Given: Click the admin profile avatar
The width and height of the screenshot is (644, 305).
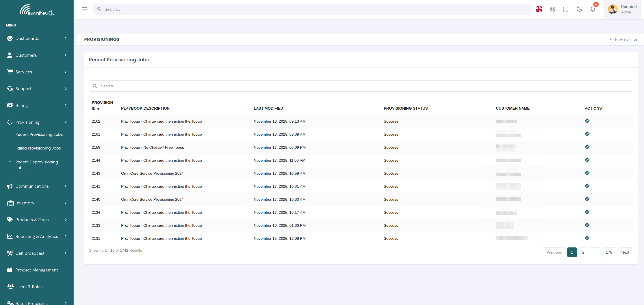Looking at the screenshot, I should 612,9.
